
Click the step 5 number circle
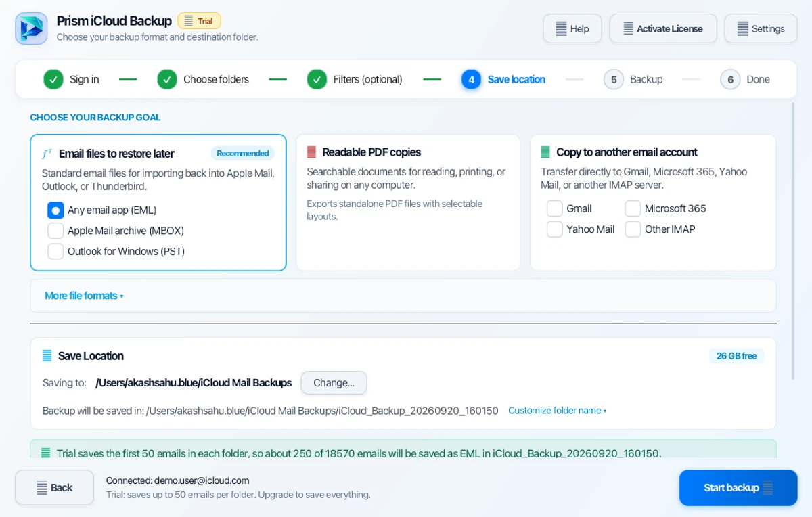click(x=614, y=79)
